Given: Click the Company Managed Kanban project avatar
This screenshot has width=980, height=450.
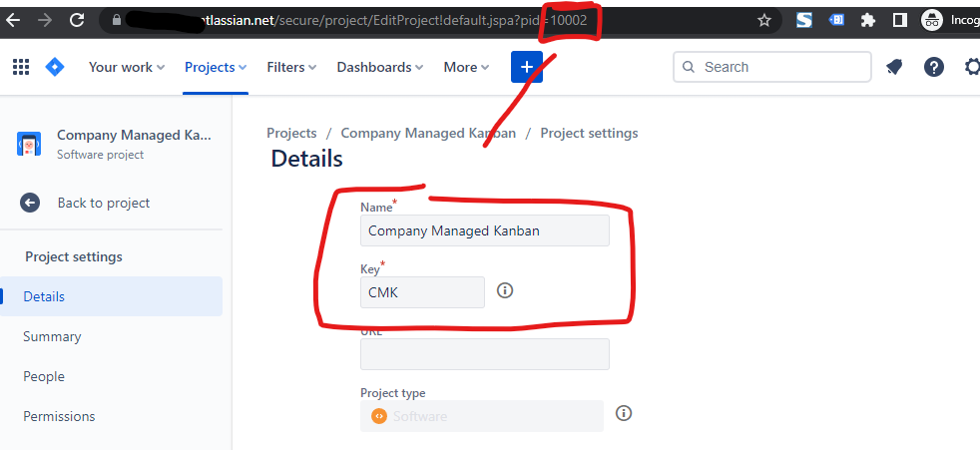Looking at the screenshot, I should [29, 144].
